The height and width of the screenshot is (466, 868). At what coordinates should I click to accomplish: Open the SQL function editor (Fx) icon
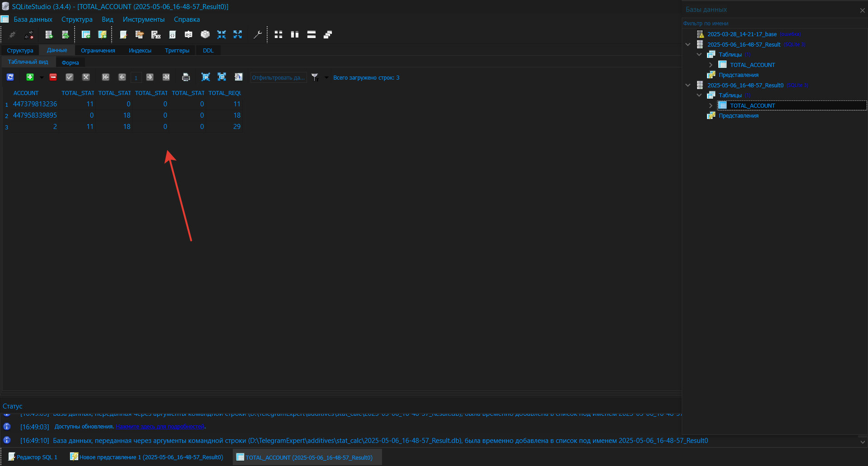tap(156, 35)
